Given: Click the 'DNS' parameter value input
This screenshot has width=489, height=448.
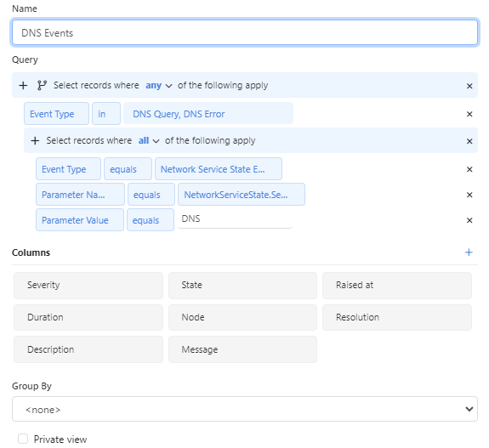Looking at the screenshot, I should pyautogui.click(x=235, y=218).
